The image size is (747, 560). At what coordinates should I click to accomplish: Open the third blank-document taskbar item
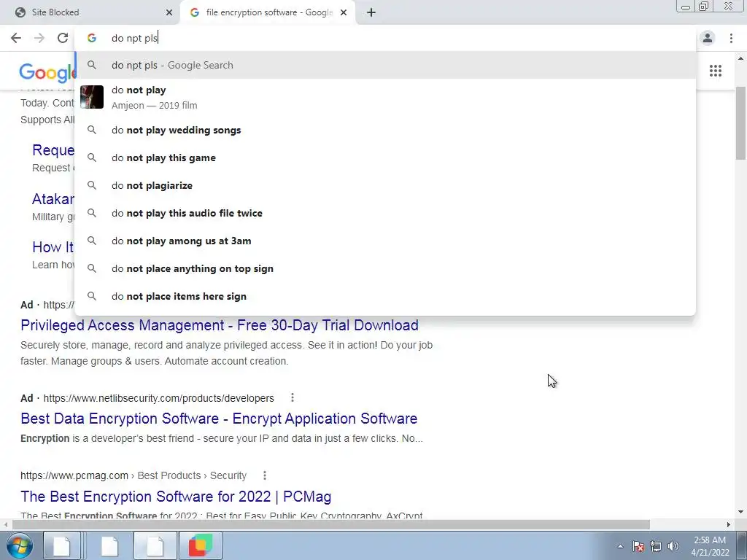coord(155,545)
